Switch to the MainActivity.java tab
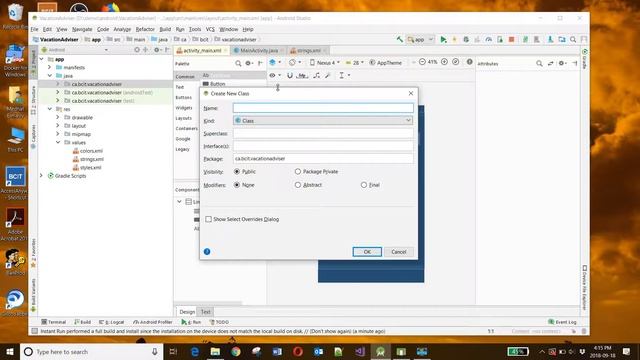The image size is (640, 360). [258, 51]
